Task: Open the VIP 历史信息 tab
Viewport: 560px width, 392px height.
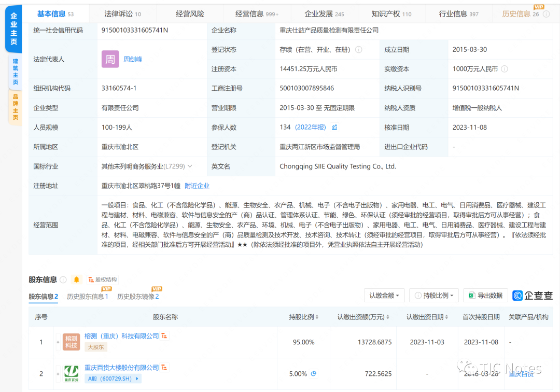Action: (x=521, y=14)
